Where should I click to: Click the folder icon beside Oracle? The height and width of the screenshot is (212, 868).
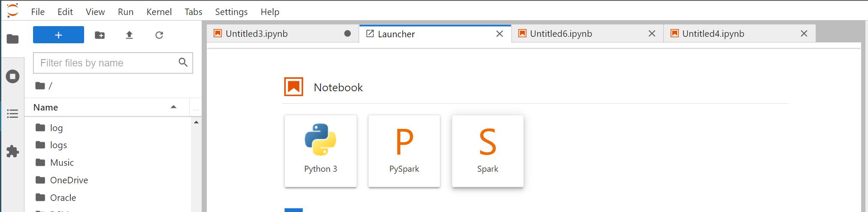click(x=40, y=197)
